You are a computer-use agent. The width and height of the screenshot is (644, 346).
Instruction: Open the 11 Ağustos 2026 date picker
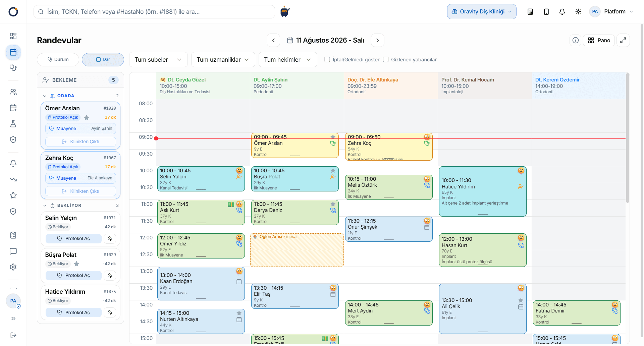pos(326,40)
